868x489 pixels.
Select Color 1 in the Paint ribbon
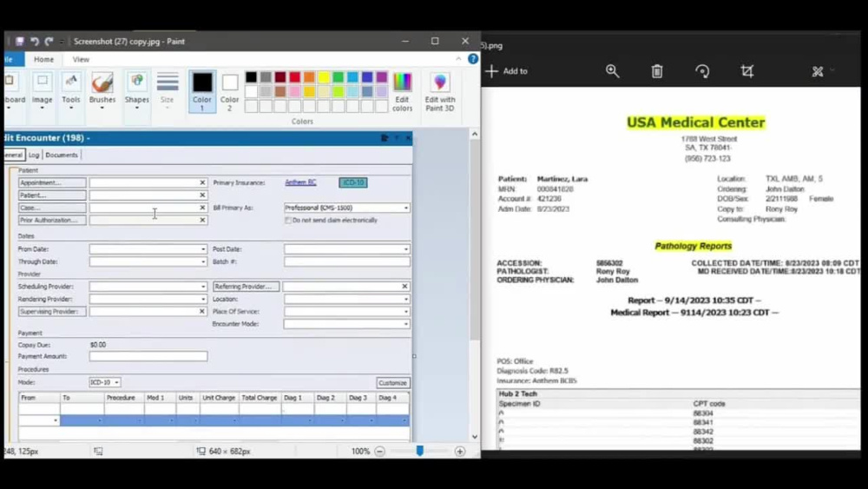click(x=202, y=91)
